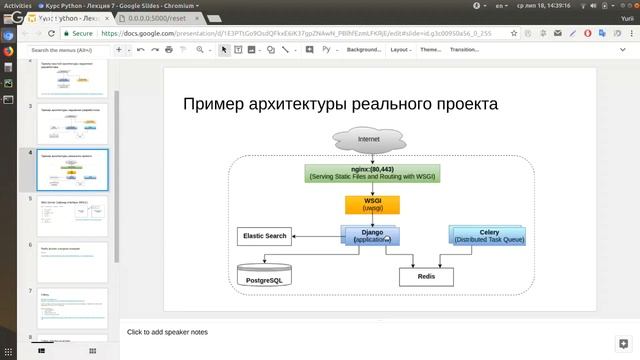
Task: Go back in browser history
Action: click(25, 33)
